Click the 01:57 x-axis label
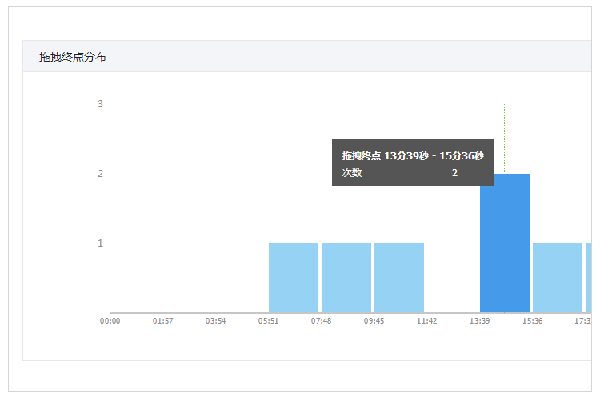 click(x=163, y=321)
